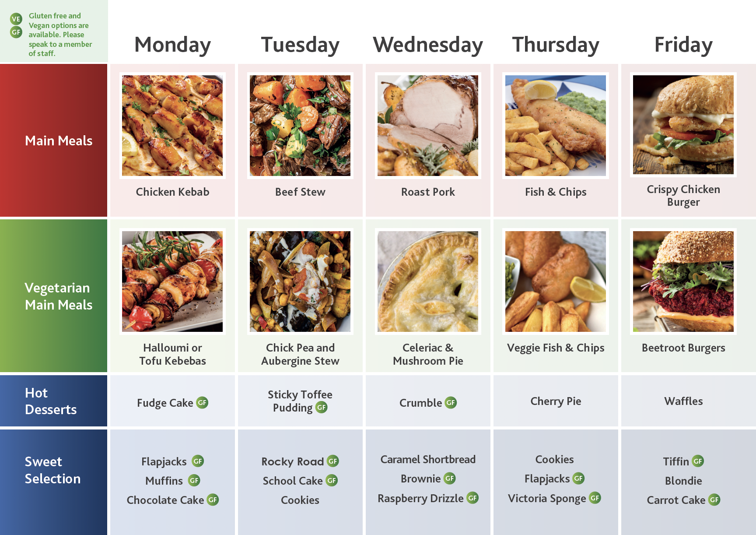Click the GF icon beside Rocky Road

click(x=333, y=461)
